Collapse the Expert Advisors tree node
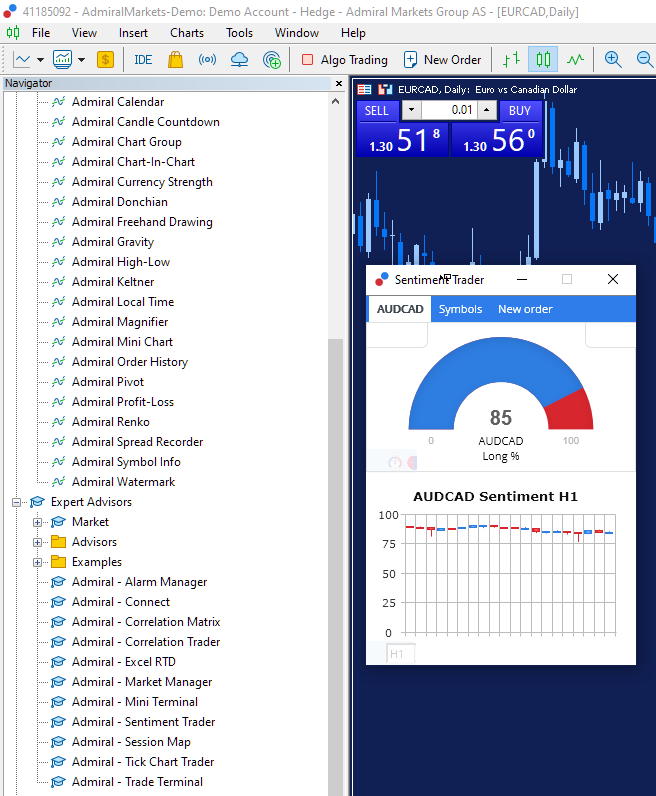The image size is (656, 796). (16, 502)
